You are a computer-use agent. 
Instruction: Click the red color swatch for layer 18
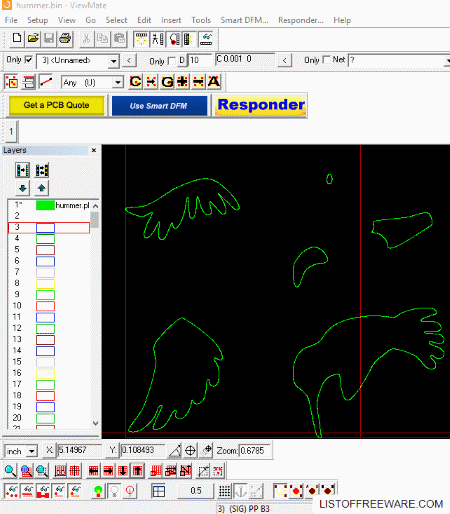45,396
